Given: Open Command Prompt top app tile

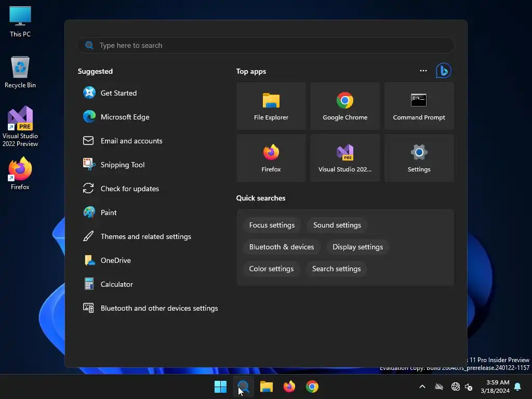Looking at the screenshot, I should pyautogui.click(x=419, y=106).
